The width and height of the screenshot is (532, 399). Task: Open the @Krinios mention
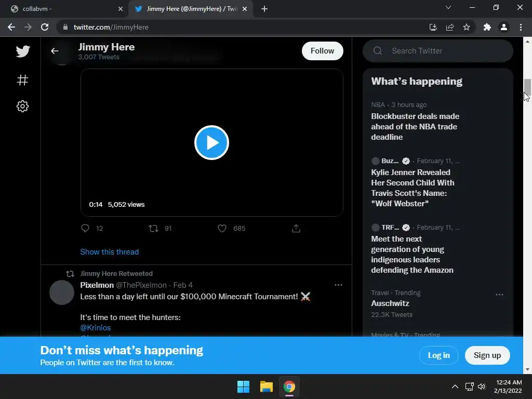[x=96, y=328]
